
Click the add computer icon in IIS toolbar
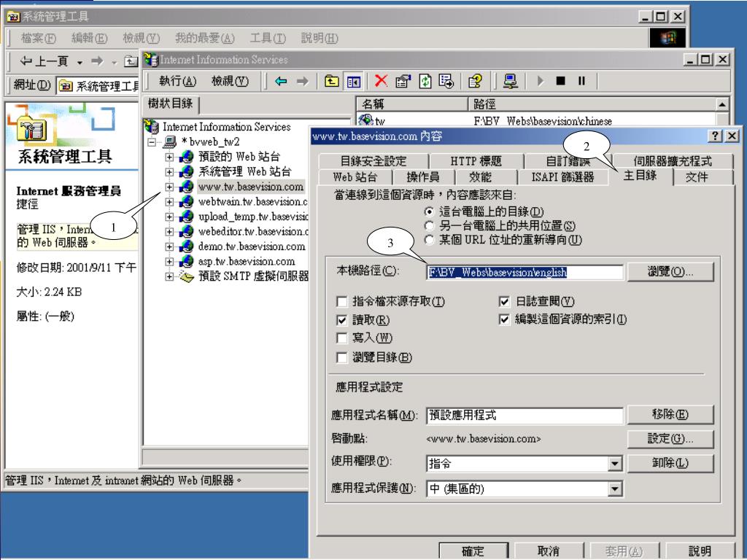pyautogui.click(x=510, y=82)
